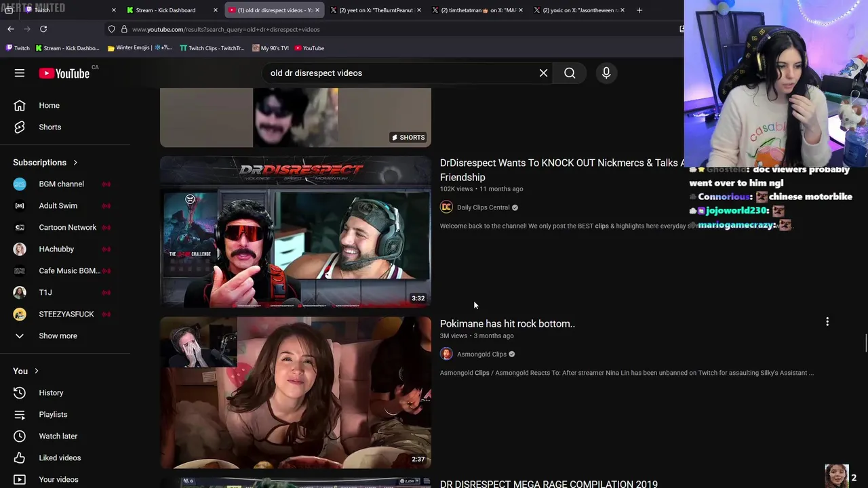This screenshot has height=488, width=868.
Task: Open Twitch Clips - TwitchTr... bookmark
Action: tap(212, 48)
